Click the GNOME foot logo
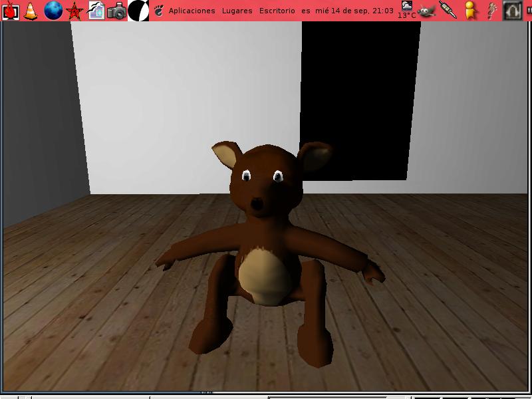 click(158, 11)
